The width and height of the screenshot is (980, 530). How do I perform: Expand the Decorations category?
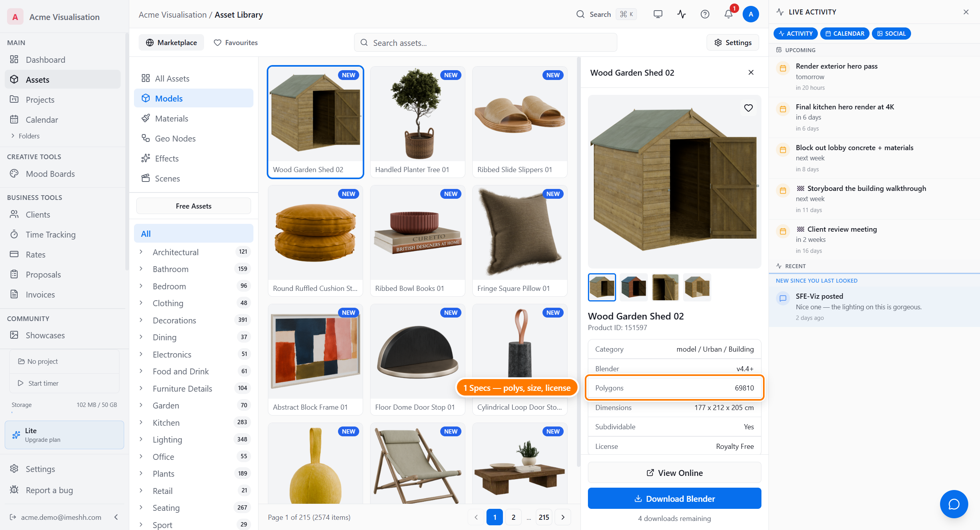point(141,320)
